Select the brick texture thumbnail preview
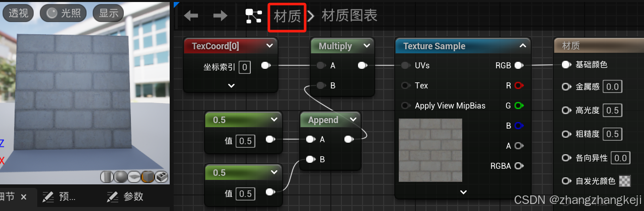The image size is (644, 211). [x=431, y=150]
